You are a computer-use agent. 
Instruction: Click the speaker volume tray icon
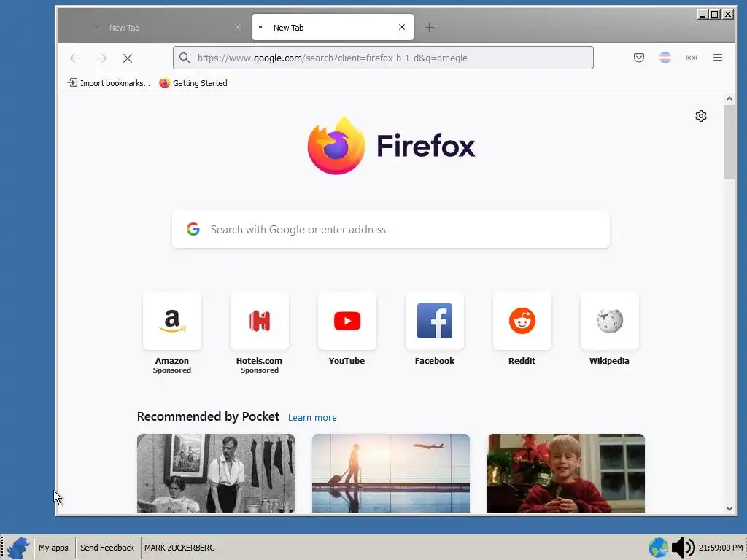tap(683, 548)
